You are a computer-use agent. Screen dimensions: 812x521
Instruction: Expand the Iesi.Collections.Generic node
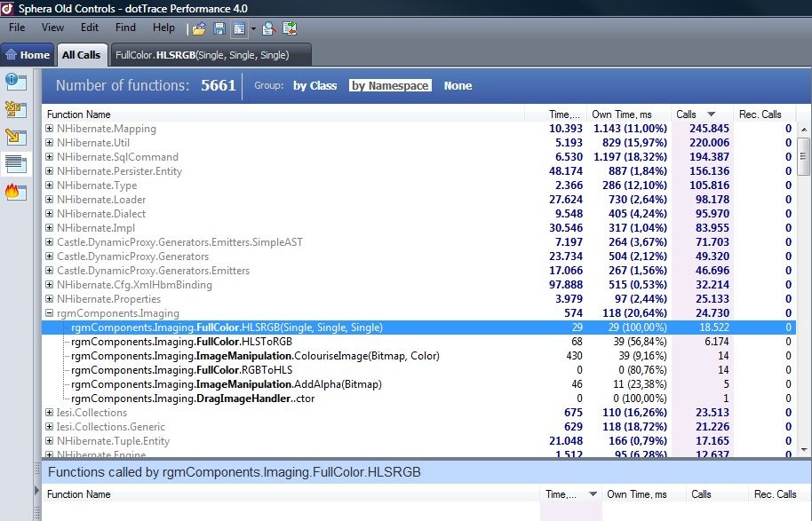coord(49,427)
